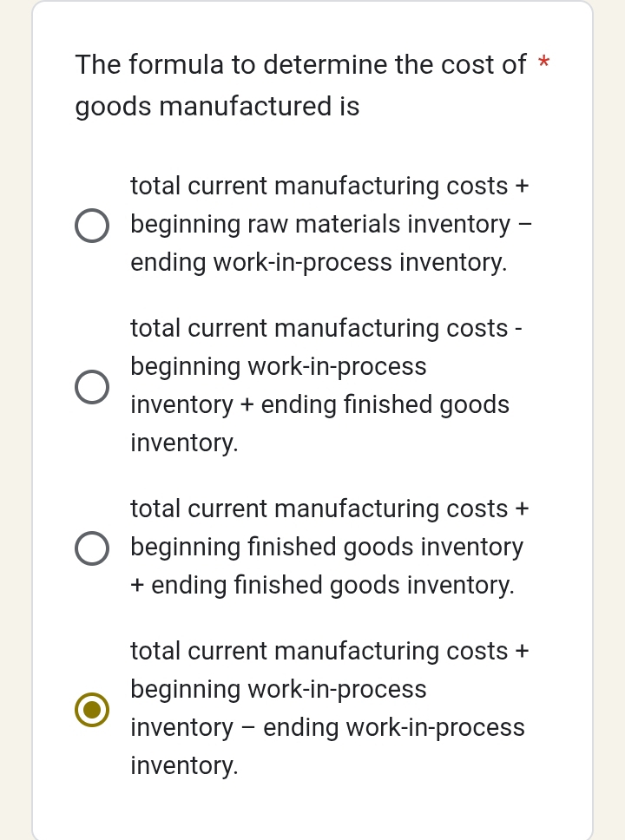625x840 pixels.
Task: Click second option's 'total current manufacturing costs -' line
Action: click(326, 329)
